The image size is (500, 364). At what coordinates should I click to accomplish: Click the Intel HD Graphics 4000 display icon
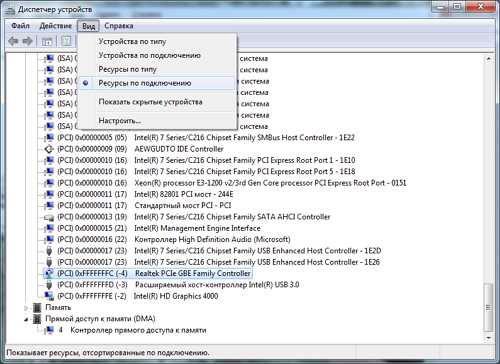click(x=49, y=296)
